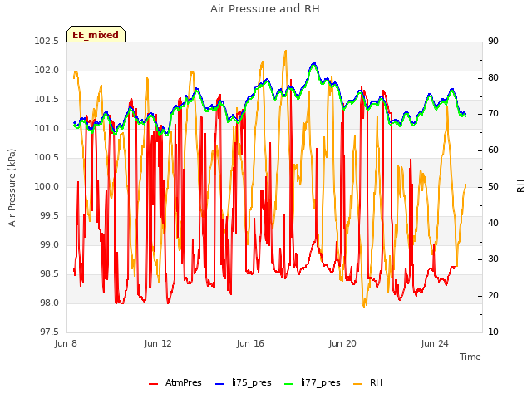Click the 10 RH axis value

[493, 332]
